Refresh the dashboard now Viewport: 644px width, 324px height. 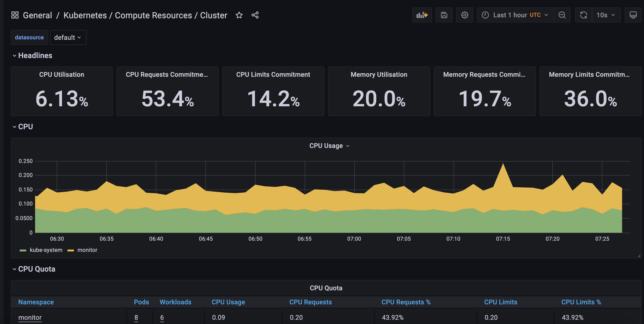point(583,15)
